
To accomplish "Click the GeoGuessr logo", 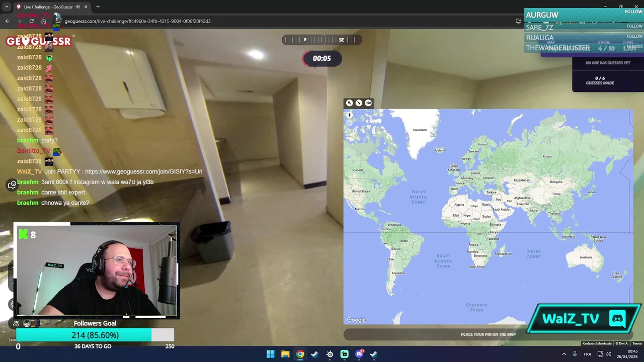I will point(39,41).
